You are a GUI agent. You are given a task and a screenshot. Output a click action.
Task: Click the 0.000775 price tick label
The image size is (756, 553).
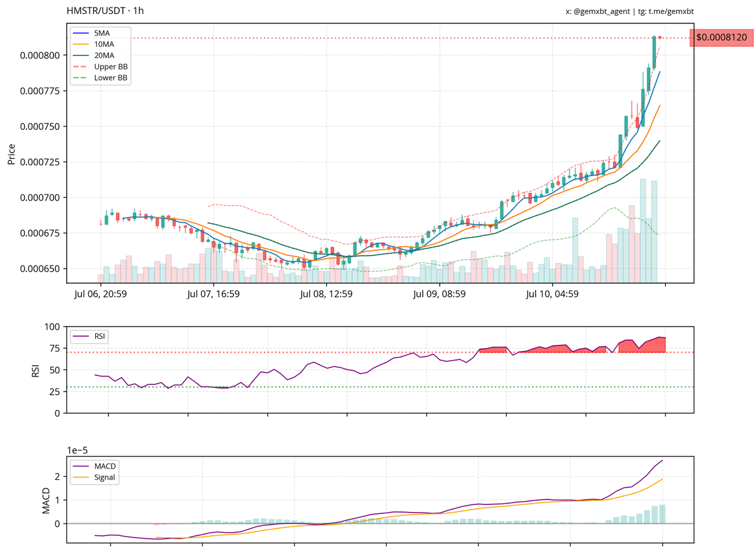[x=40, y=91]
